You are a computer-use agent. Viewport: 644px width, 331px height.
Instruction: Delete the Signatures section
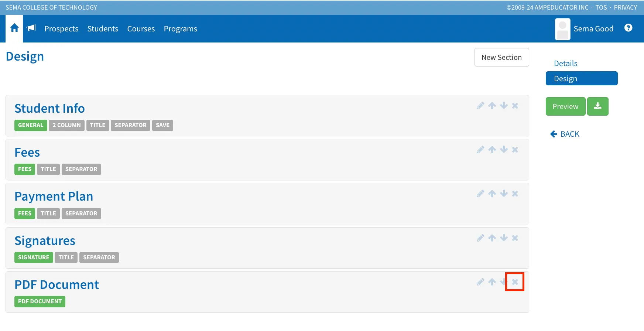tap(515, 238)
